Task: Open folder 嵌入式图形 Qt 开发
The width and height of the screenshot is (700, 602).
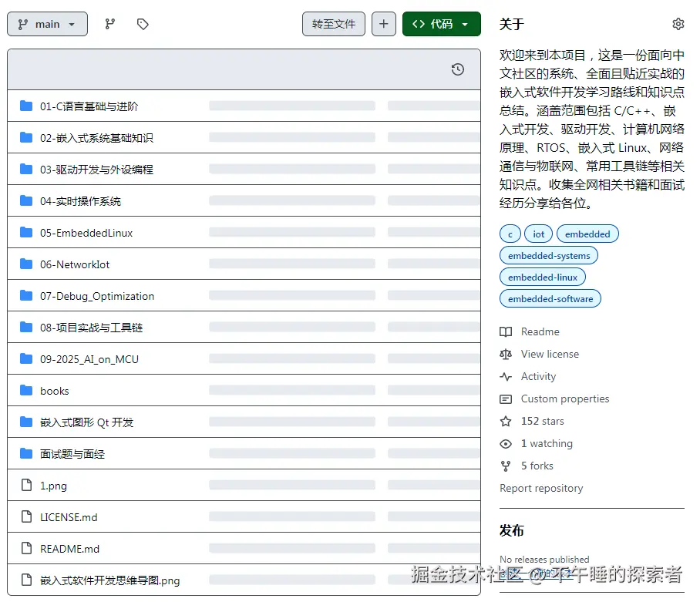Action: [86, 422]
